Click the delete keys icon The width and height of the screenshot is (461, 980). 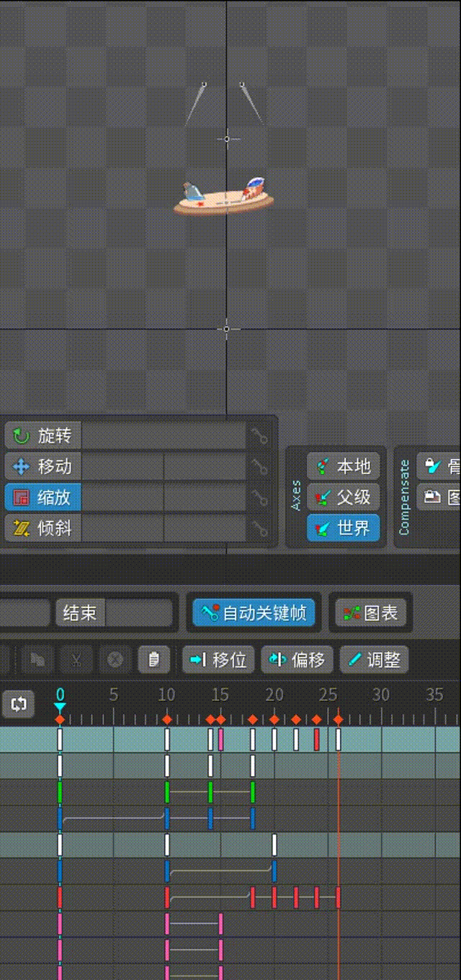[115, 659]
